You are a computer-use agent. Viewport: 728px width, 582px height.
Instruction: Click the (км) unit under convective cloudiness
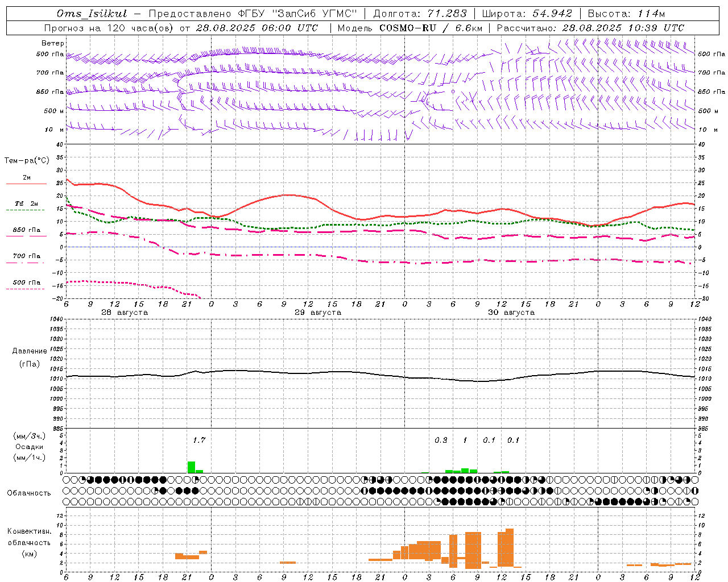pyautogui.click(x=29, y=554)
